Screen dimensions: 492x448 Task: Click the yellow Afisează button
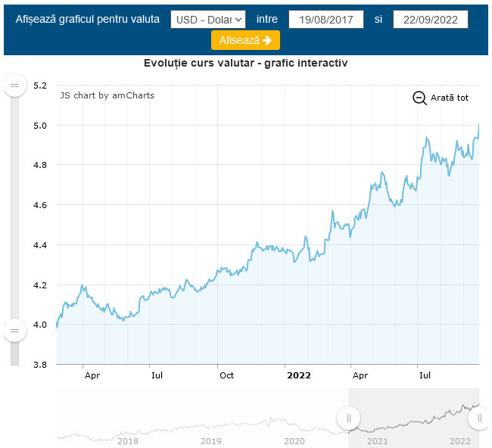click(245, 40)
